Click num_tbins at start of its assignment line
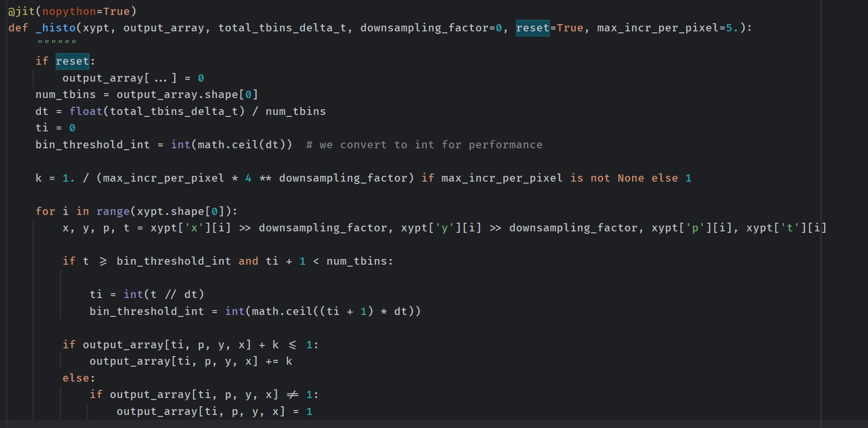Screen dimensions: 868x428 66,95
